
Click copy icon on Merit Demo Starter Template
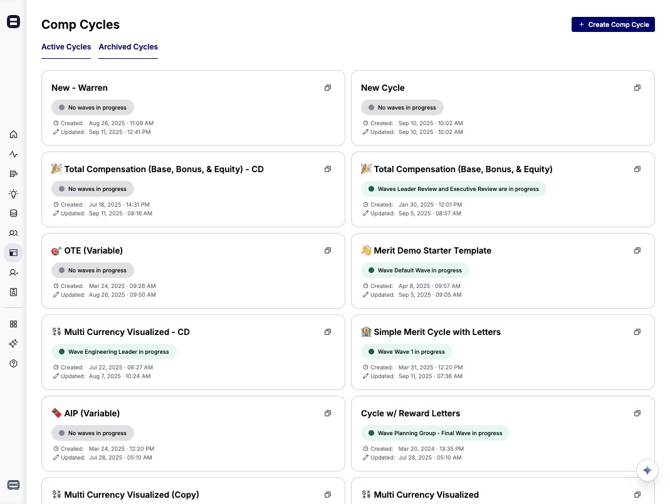point(637,251)
